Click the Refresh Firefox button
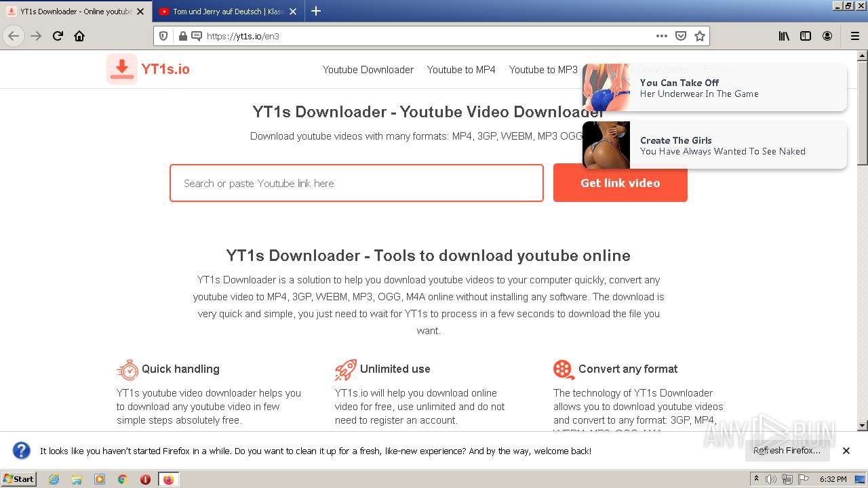This screenshot has height=488, width=868. [x=787, y=451]
